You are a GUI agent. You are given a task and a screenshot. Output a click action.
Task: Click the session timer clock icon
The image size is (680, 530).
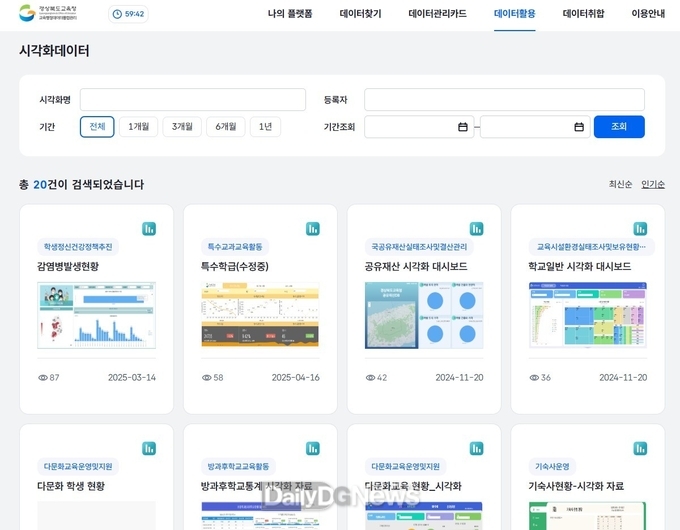click(x=117, y=14)
